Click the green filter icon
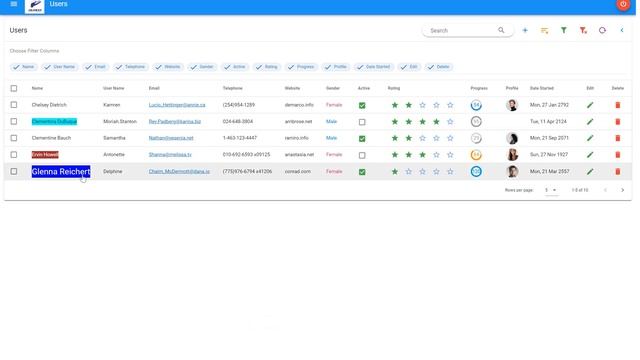 [564, 30]
